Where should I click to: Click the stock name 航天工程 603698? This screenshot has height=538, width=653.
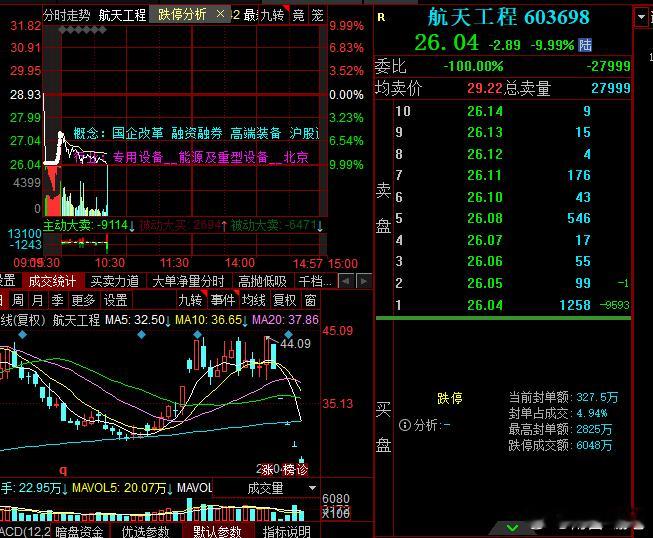[x=508, y=17]
